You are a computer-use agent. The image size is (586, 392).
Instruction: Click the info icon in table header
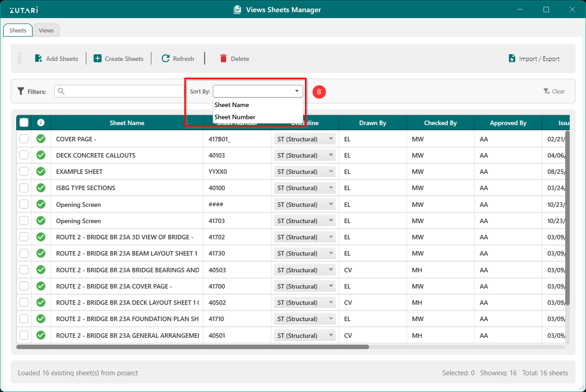(x=41, y=122)
